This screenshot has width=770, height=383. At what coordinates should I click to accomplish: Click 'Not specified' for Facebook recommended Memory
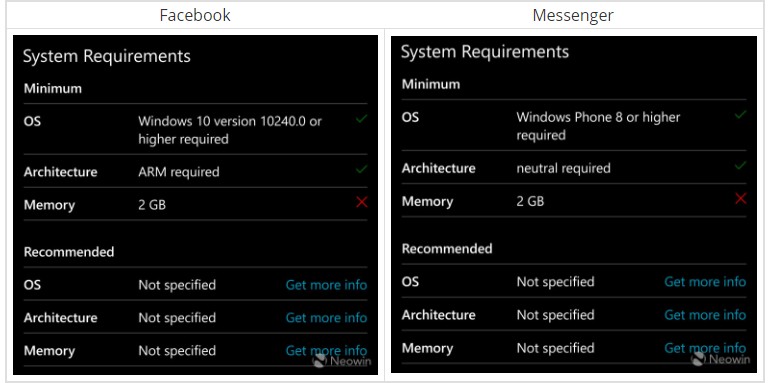177,351
